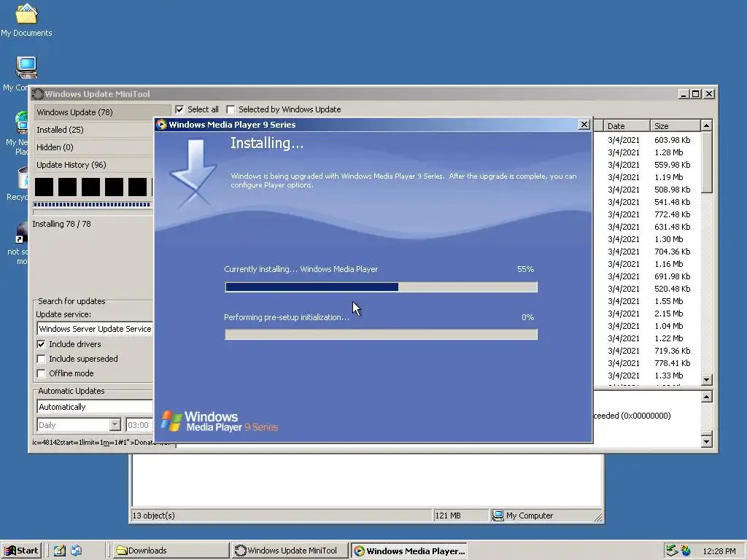
Task: Click the notepad quick launch icon
Action: click(59, 551)
